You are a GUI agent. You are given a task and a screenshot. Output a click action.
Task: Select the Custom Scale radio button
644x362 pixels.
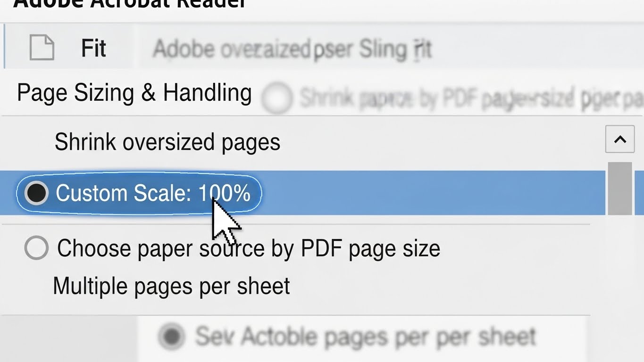(x=36, y=193)
